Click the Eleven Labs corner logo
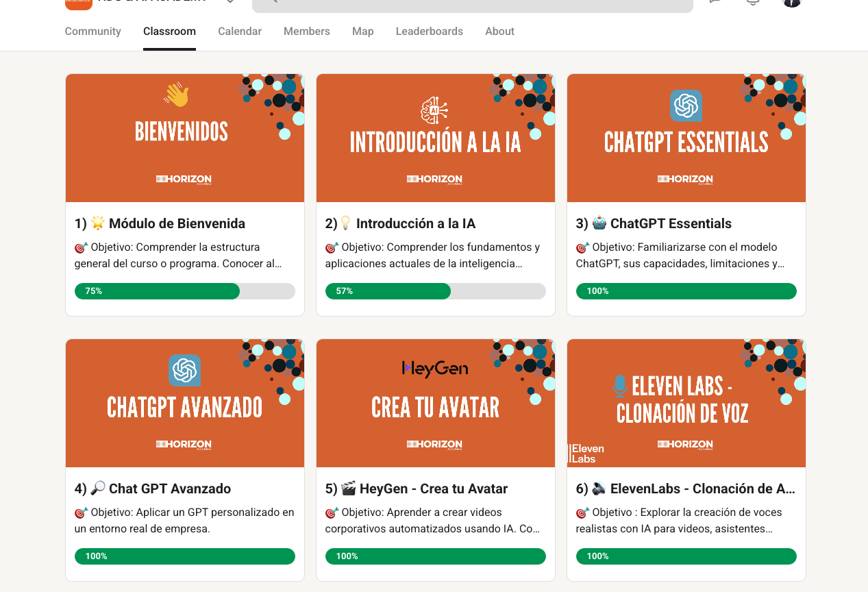 tap(587, 454)
